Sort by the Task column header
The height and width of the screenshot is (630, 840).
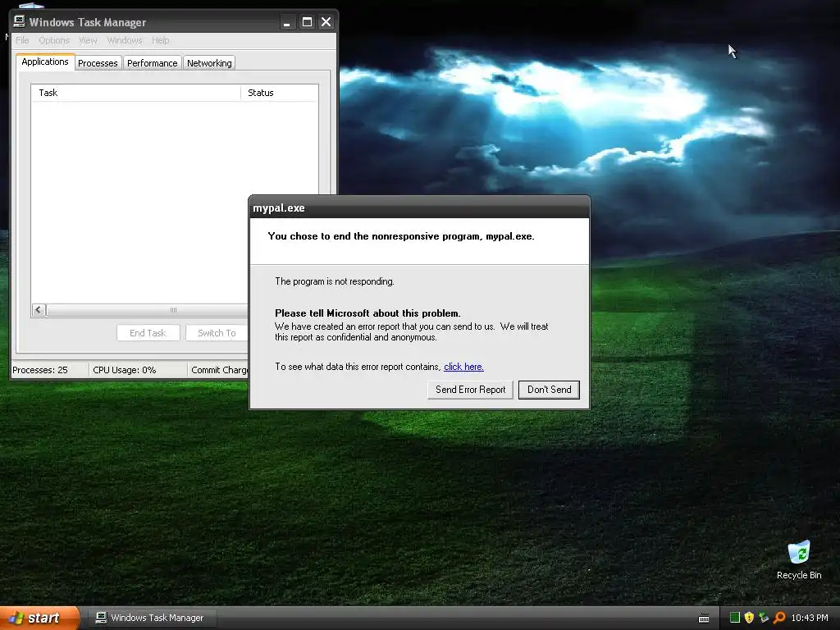[136, 93]
